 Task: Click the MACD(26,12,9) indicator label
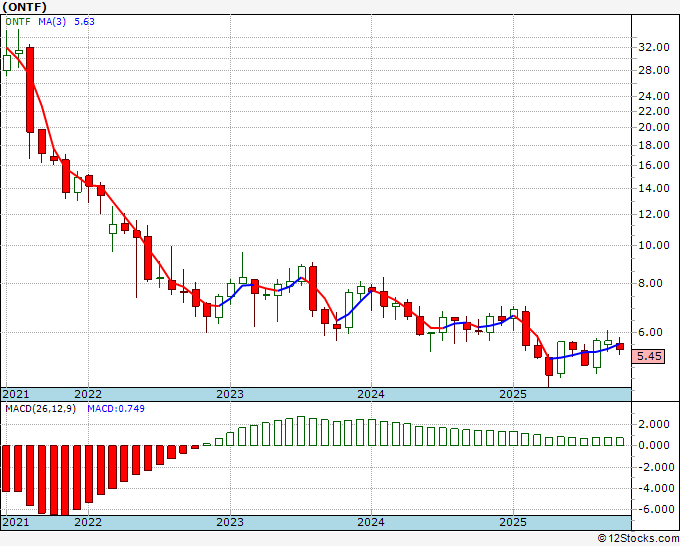coord(40,409)
